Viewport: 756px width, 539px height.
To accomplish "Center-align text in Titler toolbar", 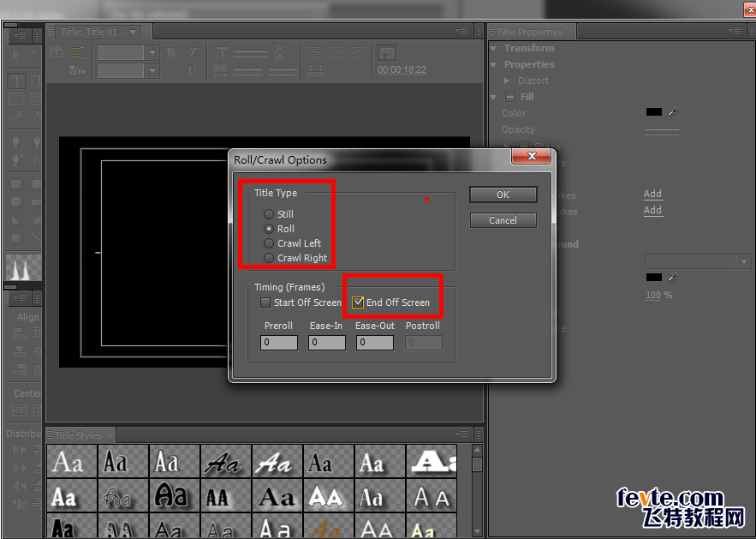I will (x=336, y=52).
